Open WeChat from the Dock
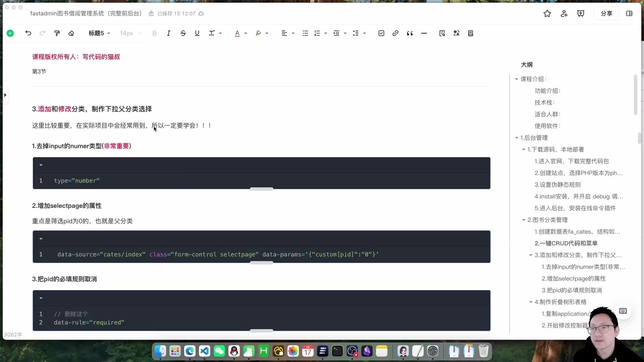This screenshot has height=362, width=644. (219, 351)
